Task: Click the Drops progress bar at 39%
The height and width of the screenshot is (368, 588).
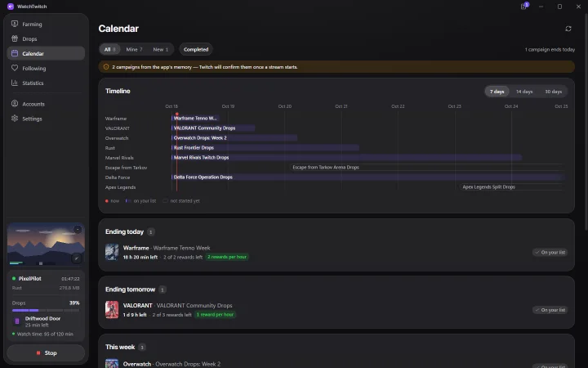Action: [x=46, y=310]
